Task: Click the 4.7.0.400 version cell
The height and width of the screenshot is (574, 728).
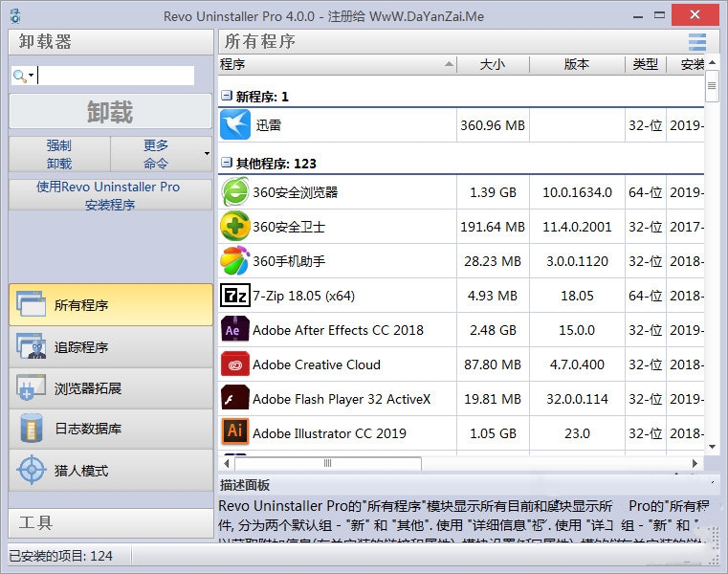Action: pyautogui.click(x=577, y=364)
